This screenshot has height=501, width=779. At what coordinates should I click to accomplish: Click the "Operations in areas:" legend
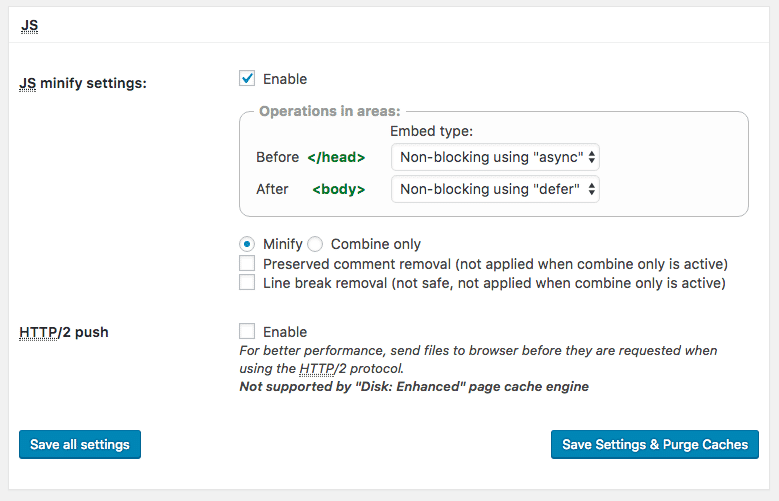(329, 111)
